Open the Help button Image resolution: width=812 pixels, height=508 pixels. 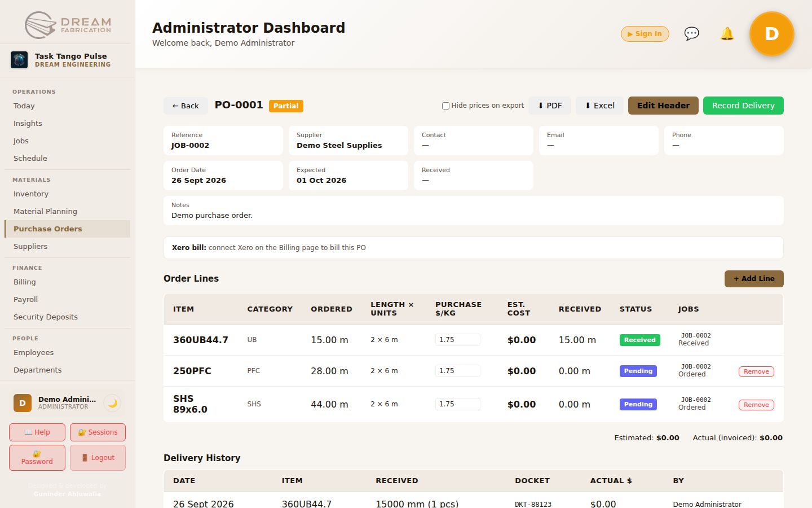point(37,432)
